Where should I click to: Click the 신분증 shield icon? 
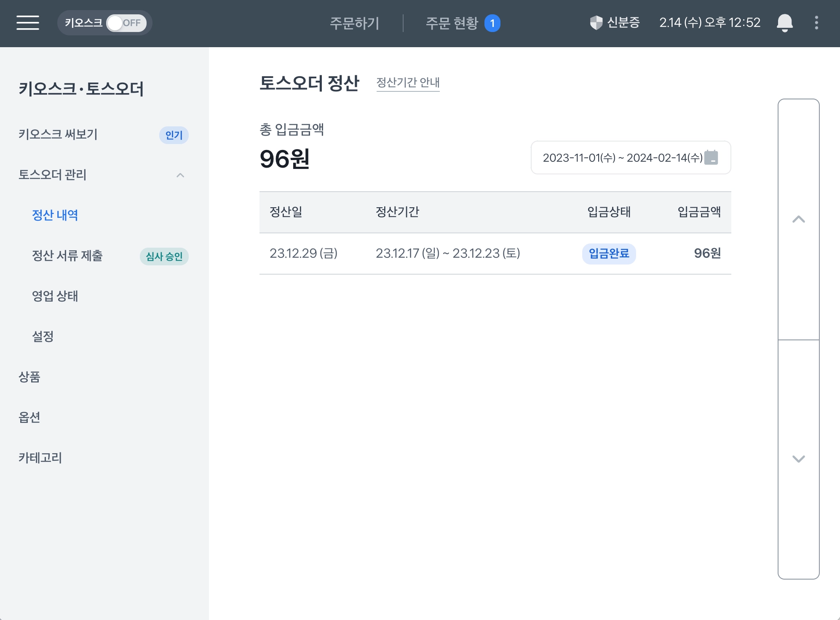tap(596, 23)
